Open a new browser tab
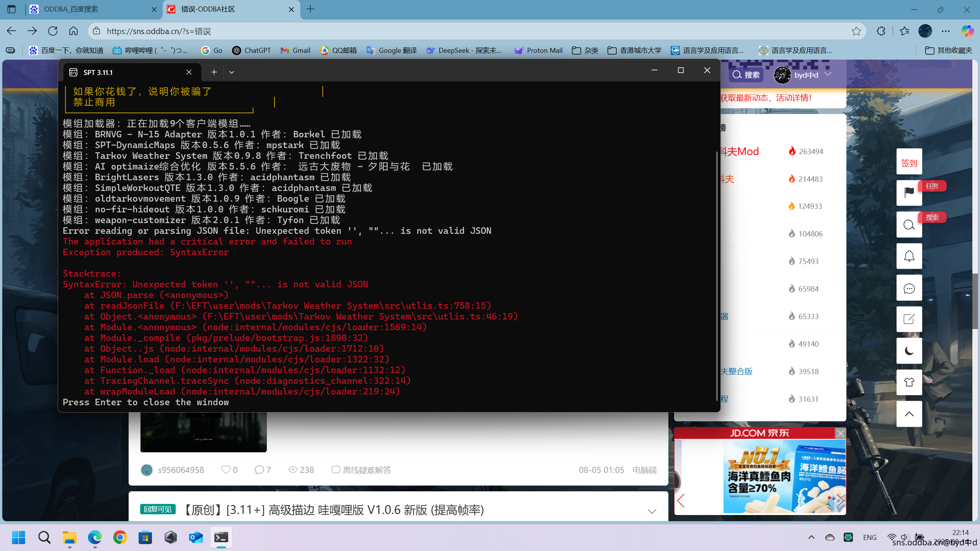This screenshot has height=551, width=980. (310, 9)
